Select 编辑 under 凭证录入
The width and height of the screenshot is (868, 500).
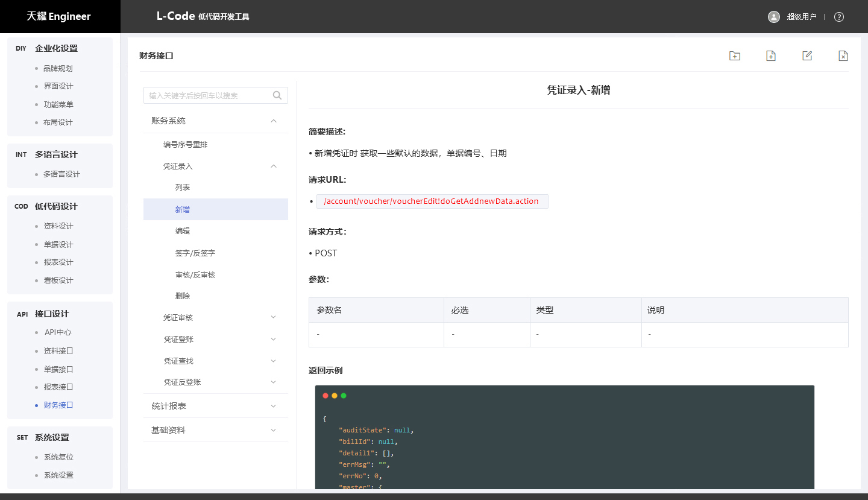click(183, 231)
